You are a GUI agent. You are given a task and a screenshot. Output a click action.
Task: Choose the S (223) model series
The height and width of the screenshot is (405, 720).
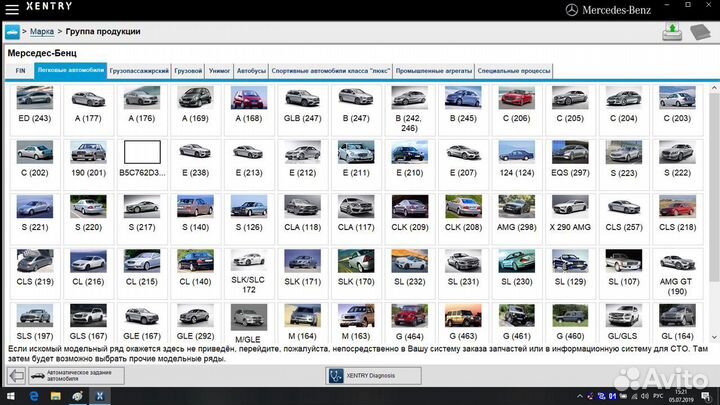(624, 164)
